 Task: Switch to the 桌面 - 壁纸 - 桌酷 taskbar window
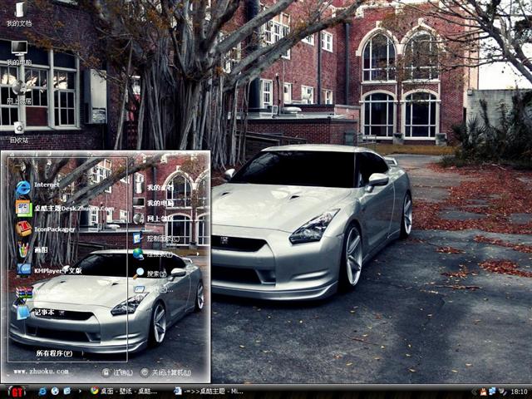(x=124, y=392)
